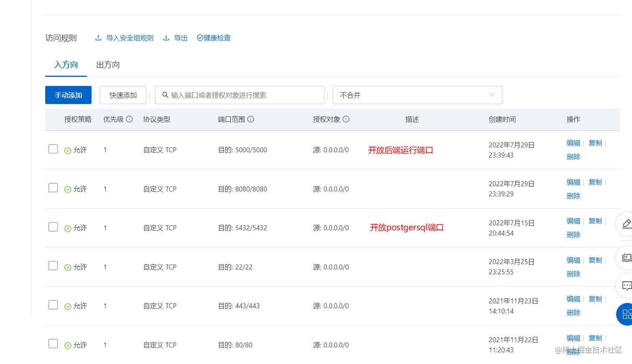Click the priority column info icon

point(129,119)
